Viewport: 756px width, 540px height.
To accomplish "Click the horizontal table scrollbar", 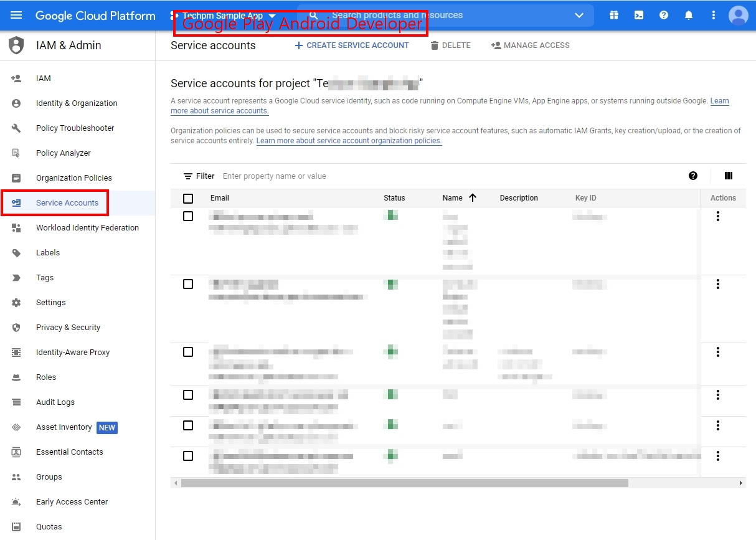I will pos(405,483).
